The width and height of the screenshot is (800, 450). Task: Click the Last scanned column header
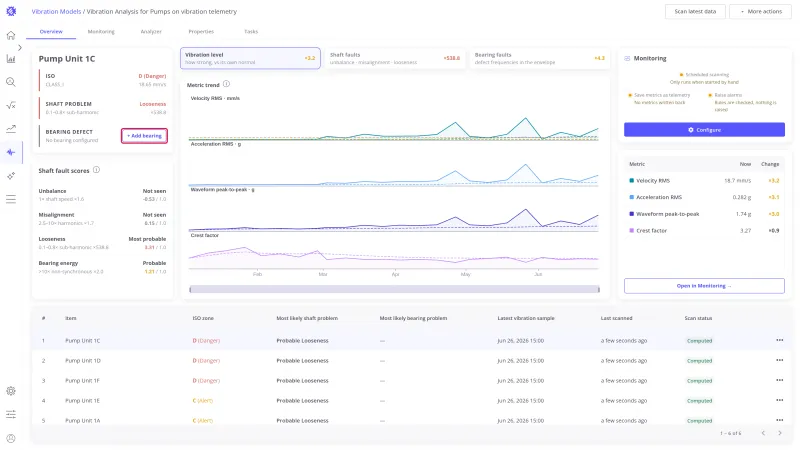(616, 318)
